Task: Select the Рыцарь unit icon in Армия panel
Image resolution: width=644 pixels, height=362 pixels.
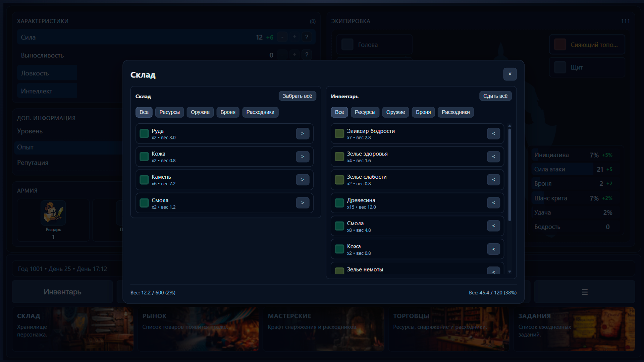Action: coord(53,213)
